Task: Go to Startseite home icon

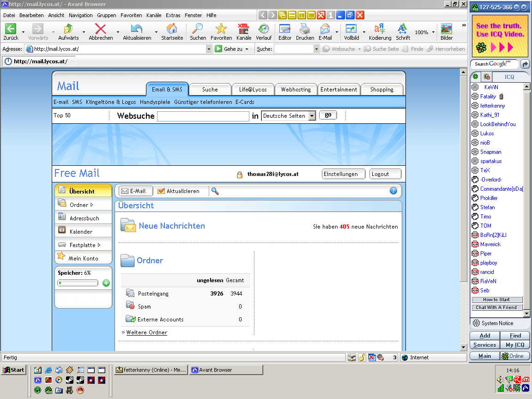Action: 172,29
